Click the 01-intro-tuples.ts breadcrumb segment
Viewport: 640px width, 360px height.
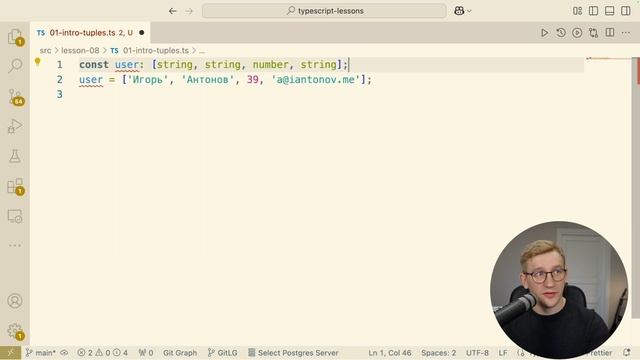pyautogui.click(x=155, y=51)
